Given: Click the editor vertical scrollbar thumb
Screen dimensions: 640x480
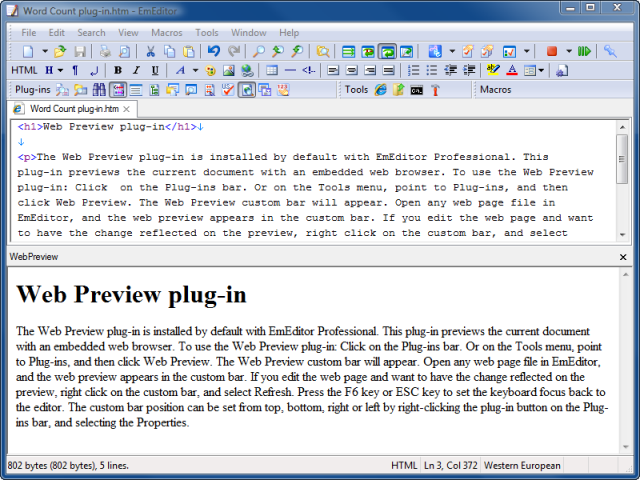Looking at the screenshot, I should [622, 159].
